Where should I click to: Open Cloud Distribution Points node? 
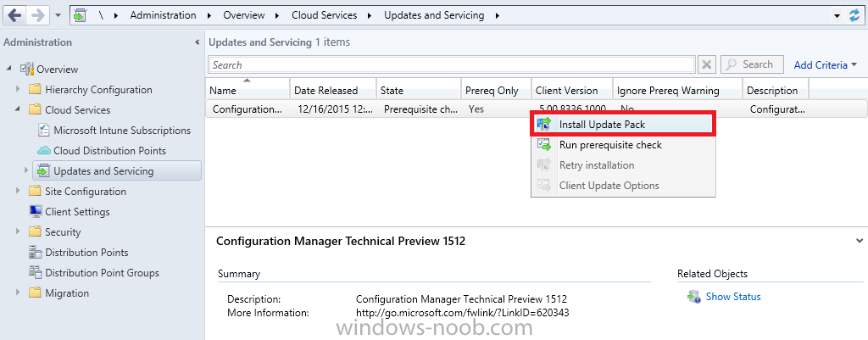109,151
